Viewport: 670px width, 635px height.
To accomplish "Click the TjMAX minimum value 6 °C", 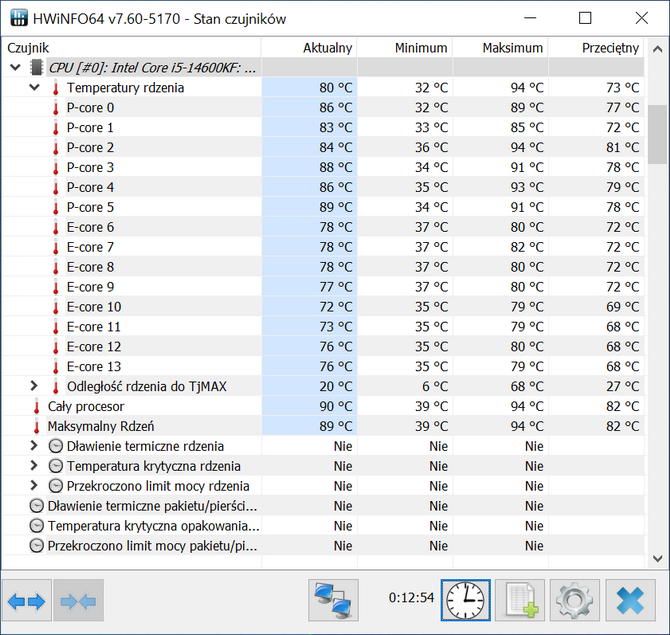I will (x=435, y=386).
